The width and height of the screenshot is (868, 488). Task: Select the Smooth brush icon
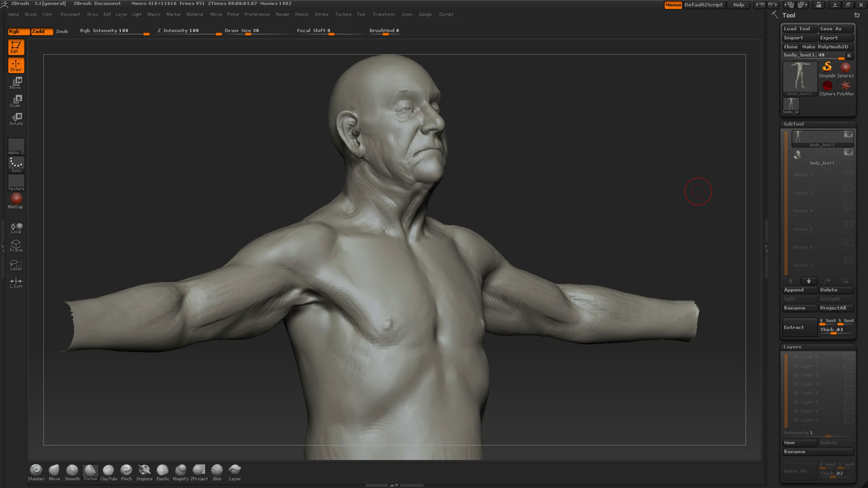coord(72,471)
